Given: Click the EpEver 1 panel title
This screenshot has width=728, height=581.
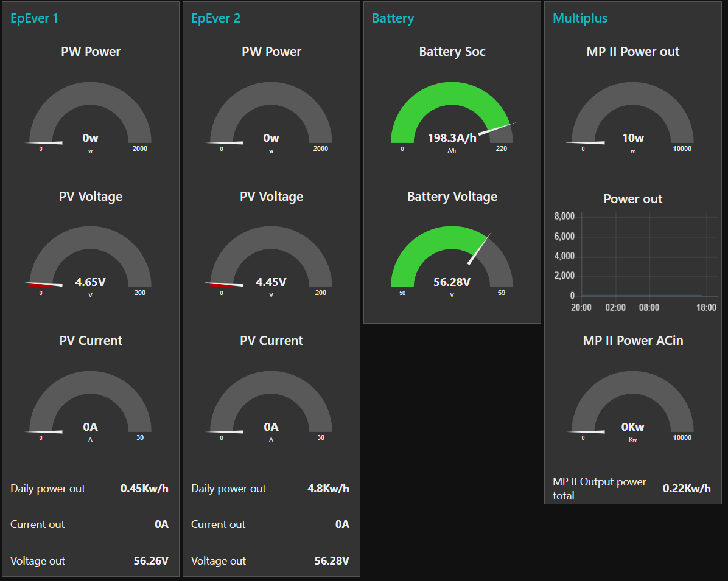Looking at the screenshot, I should pos(34,18).
